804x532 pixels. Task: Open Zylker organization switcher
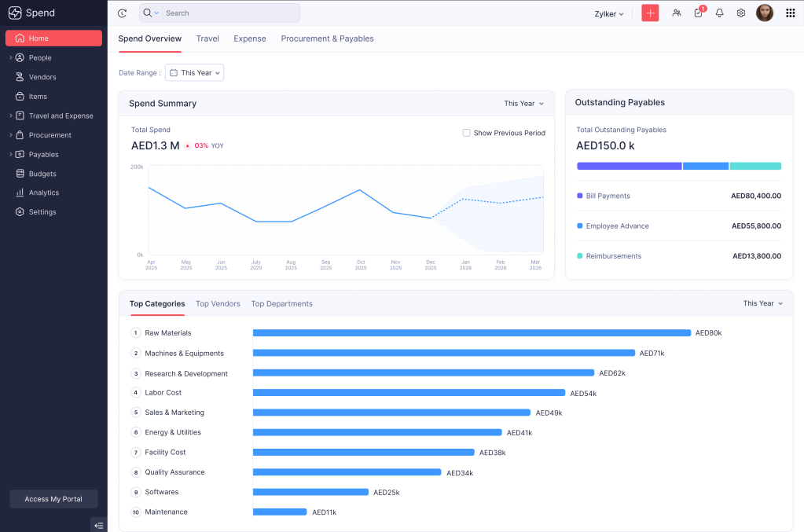(609, 14)
